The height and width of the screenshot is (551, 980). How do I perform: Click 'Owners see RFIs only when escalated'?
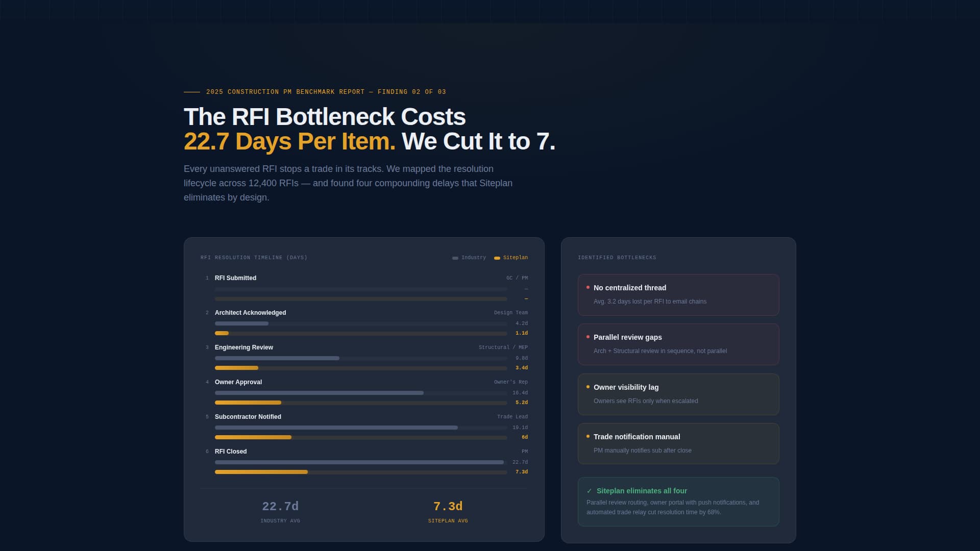click(646, 401)
